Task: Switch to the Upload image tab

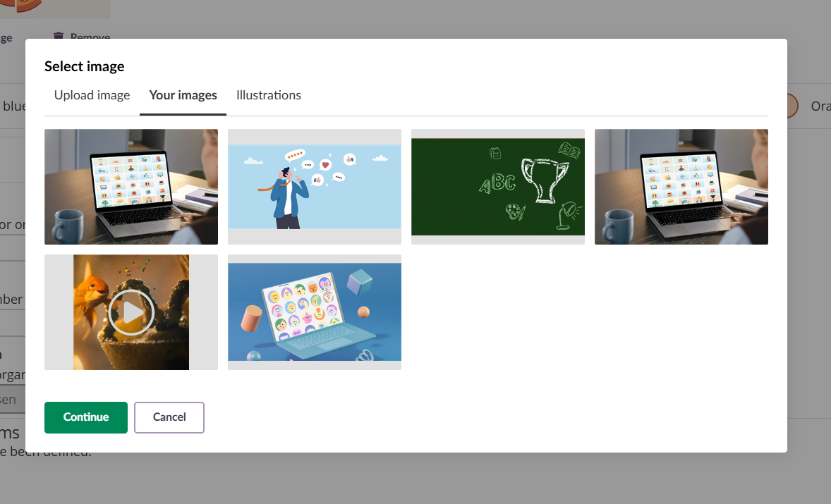Action: pyautogui.click(x=92, y=95)
